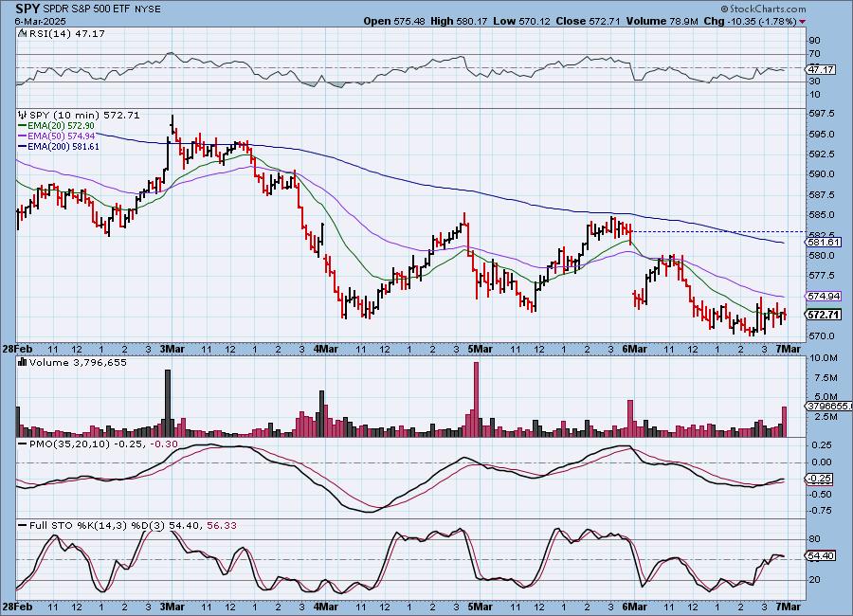Click the NYSE exchange label
The height and width of the screenshot is (616, 853).
point(146,9)
